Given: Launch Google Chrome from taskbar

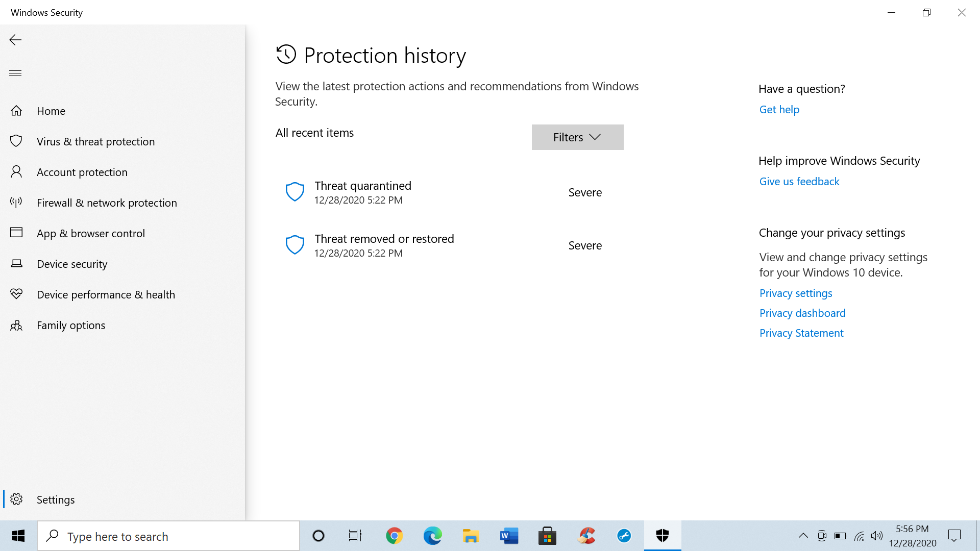Looking at the screenshot, I should [x=394, y=536].
